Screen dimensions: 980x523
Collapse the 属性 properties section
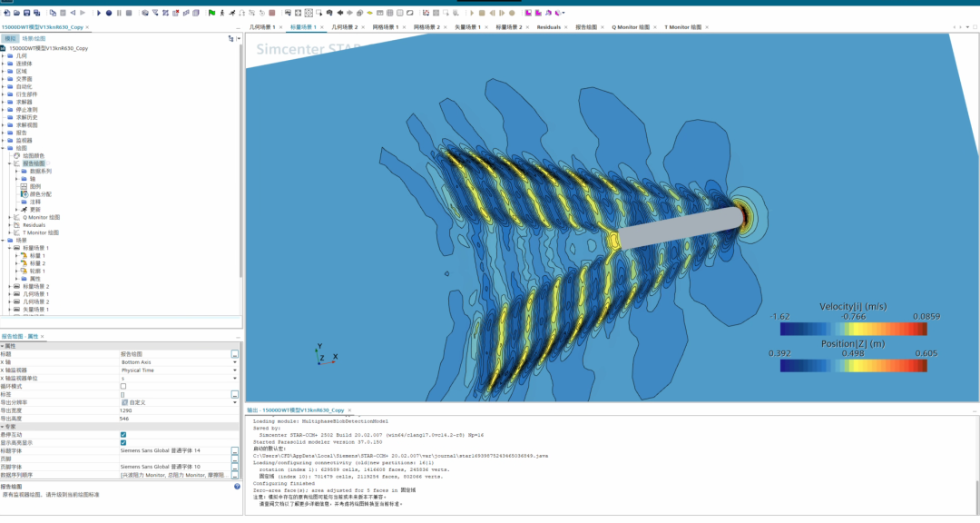point(3,346)
